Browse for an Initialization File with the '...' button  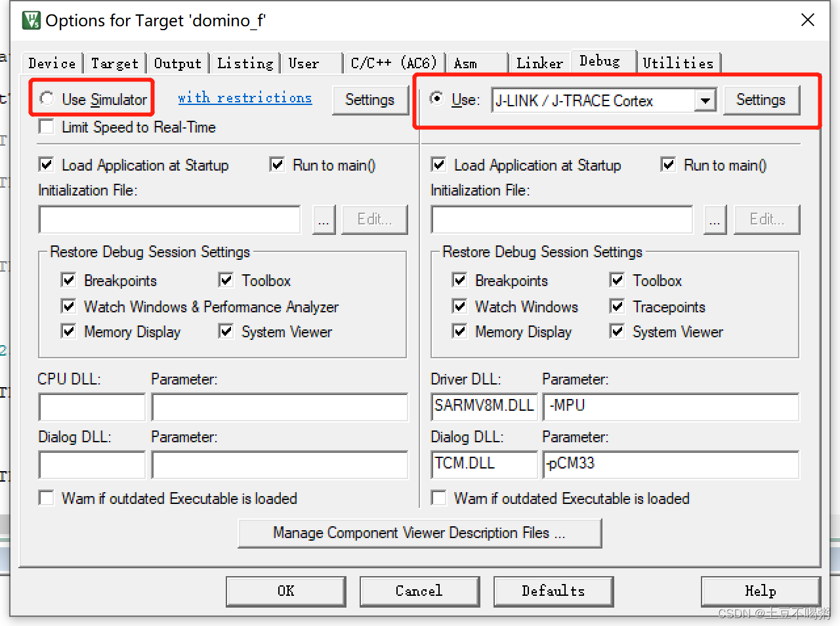coord(324,219)
